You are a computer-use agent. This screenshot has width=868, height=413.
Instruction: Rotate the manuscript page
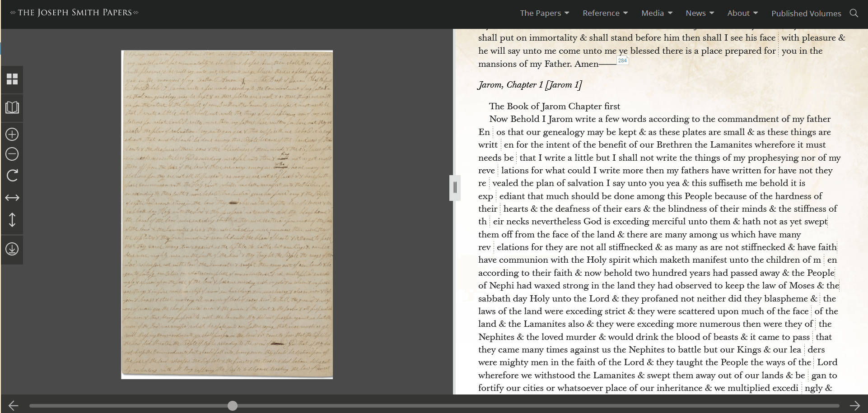click(x=12, y=176)
